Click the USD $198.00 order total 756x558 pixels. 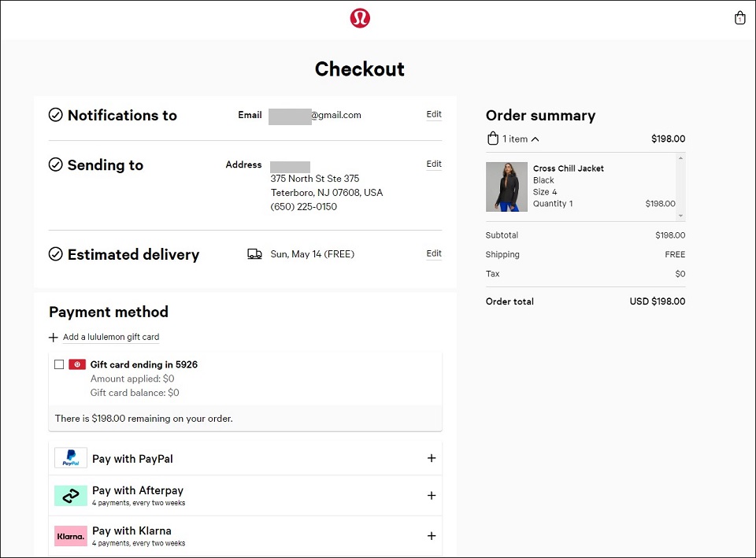click(x=657, y=301)
